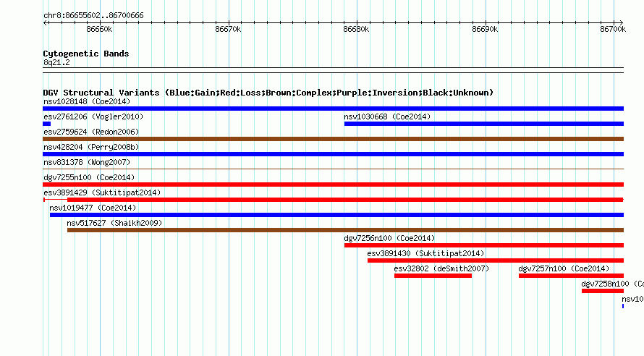Image resolution: width=644 pixels, height=356 pixels.
Task: Open the nsv831378 (Wong2007) label
Action: click(x=87, y=162)
